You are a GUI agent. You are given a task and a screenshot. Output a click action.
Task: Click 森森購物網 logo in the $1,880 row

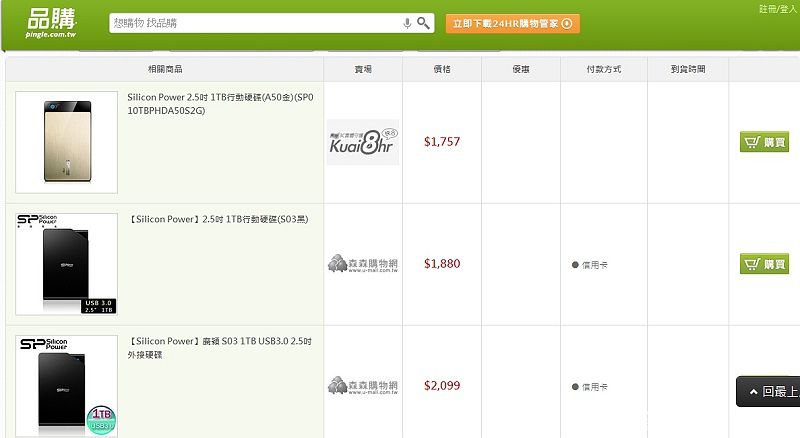coord(363,263)
